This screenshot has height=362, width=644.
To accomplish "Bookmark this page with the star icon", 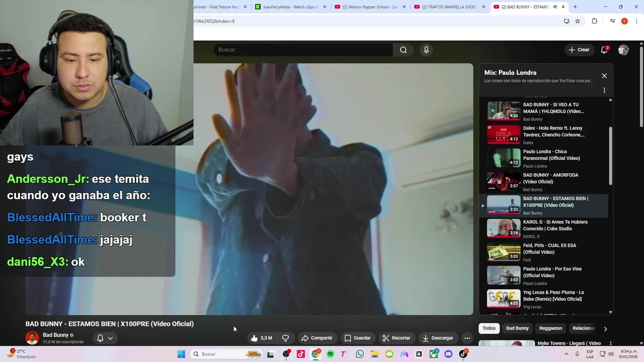I will point(578,21).
